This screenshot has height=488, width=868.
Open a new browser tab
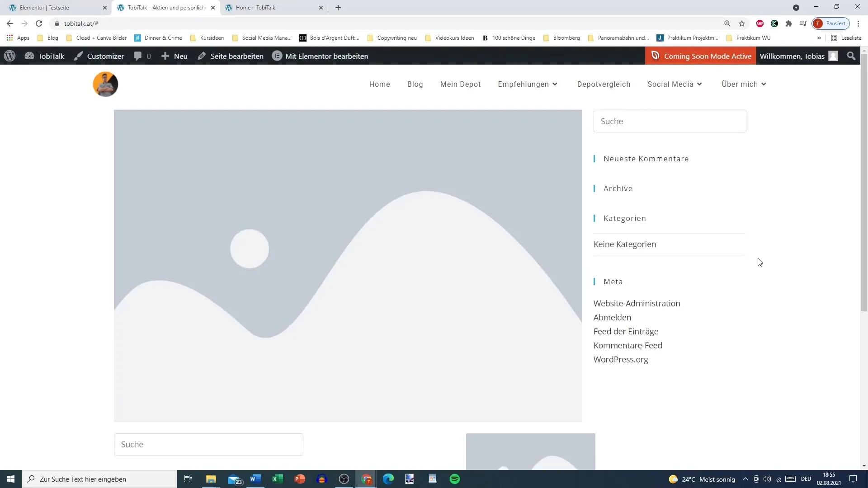tap(338, 8)
